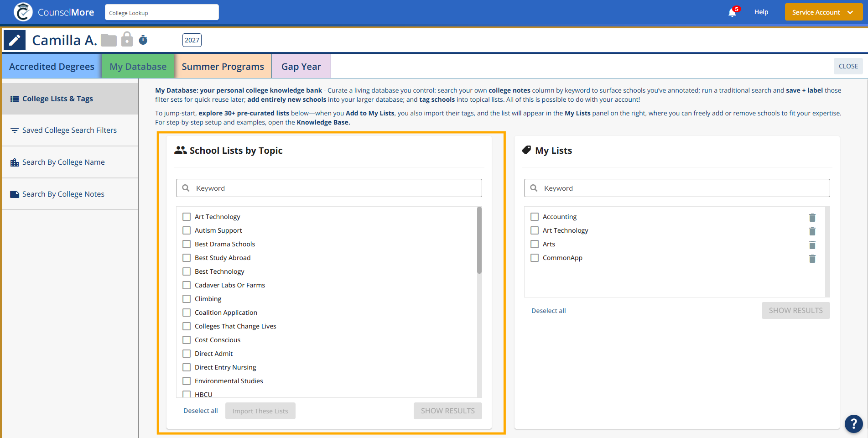Screen dimensions: 868x438
Task: Open the Summer Programs tab
Action: coord(223,66)
